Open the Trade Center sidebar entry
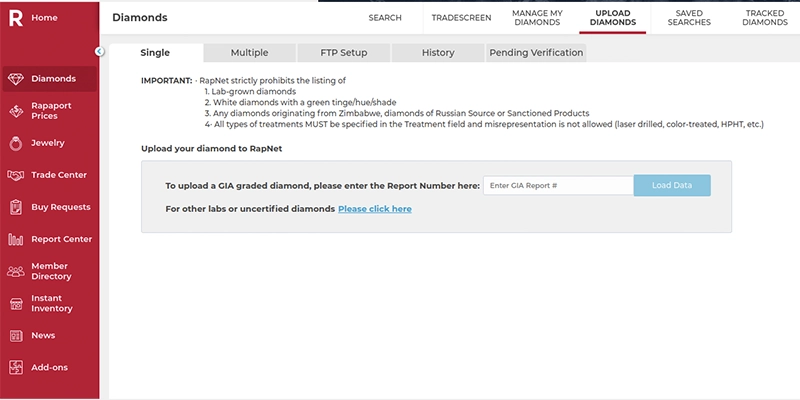 (59, 175)
